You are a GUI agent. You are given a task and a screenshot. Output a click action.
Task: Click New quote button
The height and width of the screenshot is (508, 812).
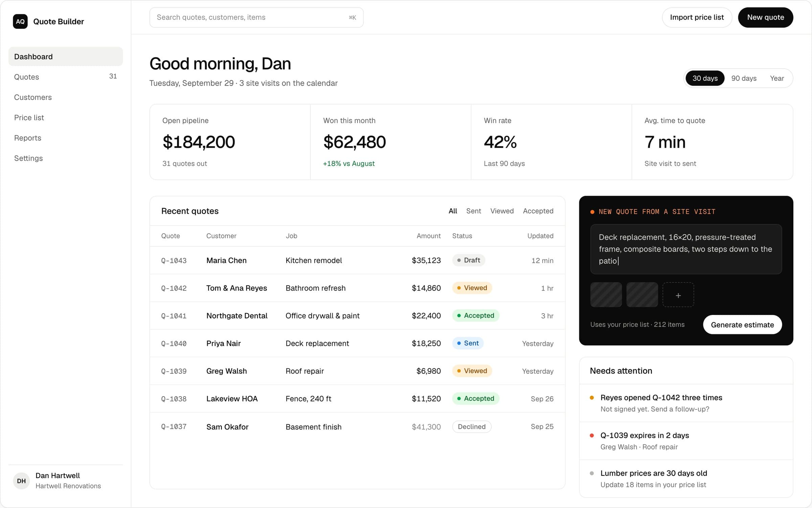coord(765,17)
